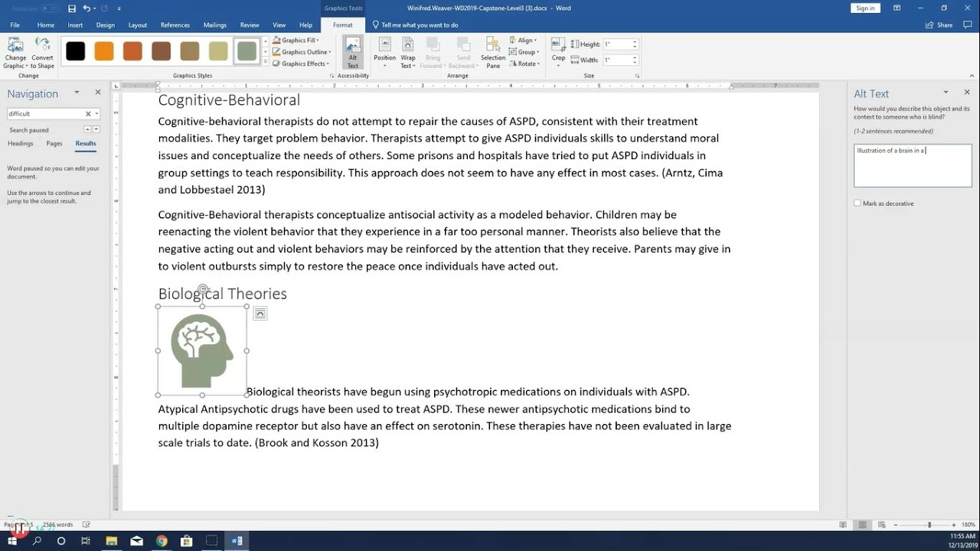Image resolution: width=980 pixels, height=551 pixels.
Task: Open the Format tab under Graphics Tools
Action: tap(343, 25)
